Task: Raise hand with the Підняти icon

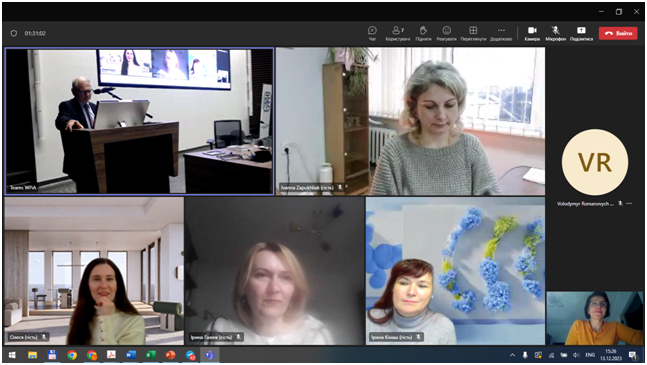Action: [x=423, y=33]
